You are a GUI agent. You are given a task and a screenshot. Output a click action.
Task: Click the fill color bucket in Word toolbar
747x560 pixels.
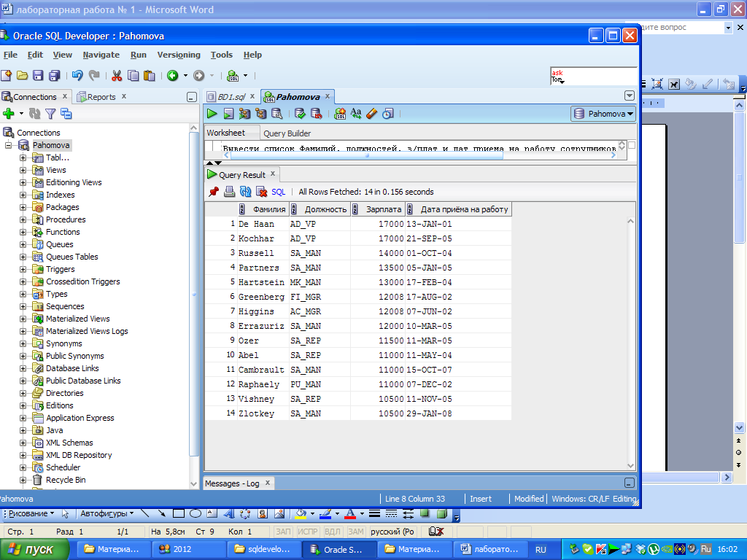(301, 513)
